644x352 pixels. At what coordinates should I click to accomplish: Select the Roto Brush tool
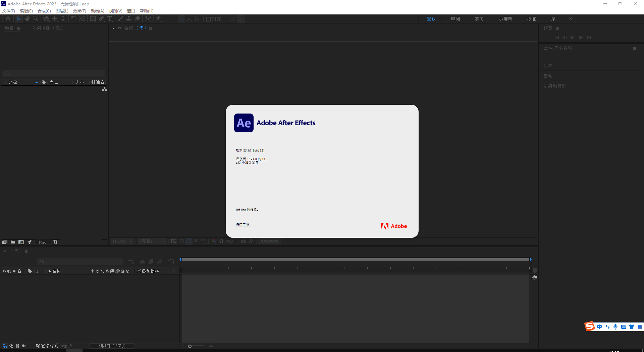[148, 19]
